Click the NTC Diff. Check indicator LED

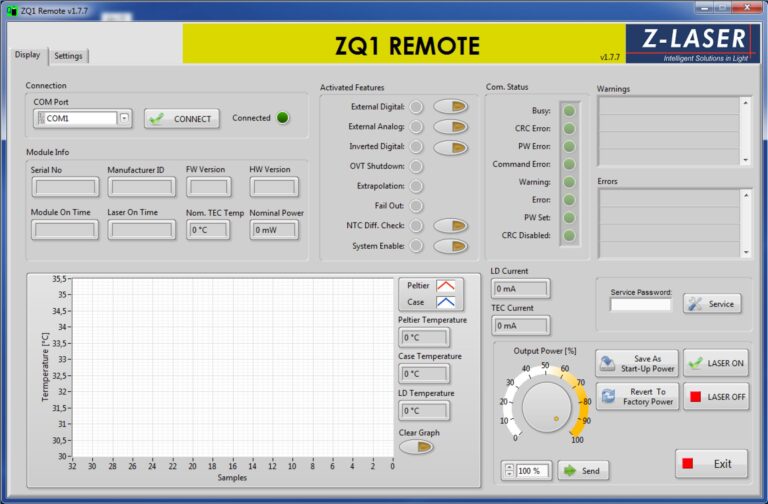pyautogui.click(x=416, y=226)
